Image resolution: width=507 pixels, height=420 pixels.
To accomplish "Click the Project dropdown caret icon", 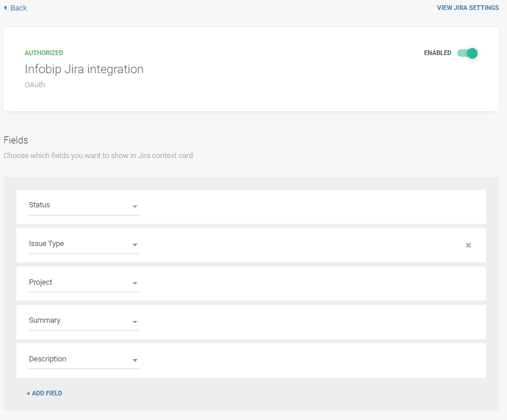I will tap(135, 284).
